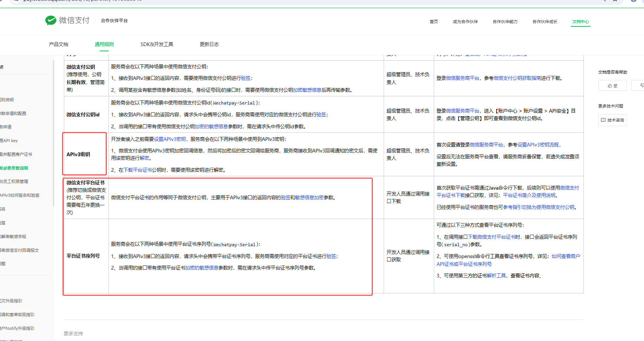Open sidebar item ending in 密微信支付回调报文

(x=19, y=250)
